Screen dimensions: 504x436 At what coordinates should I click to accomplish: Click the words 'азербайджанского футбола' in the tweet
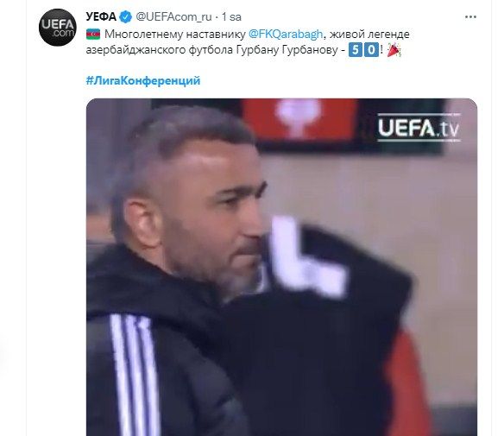(160, 50)
